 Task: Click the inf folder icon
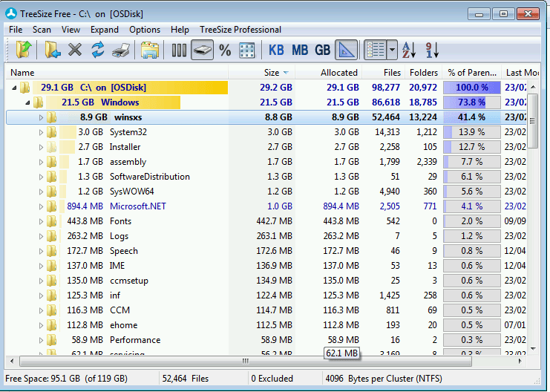[x=51, y=295]
